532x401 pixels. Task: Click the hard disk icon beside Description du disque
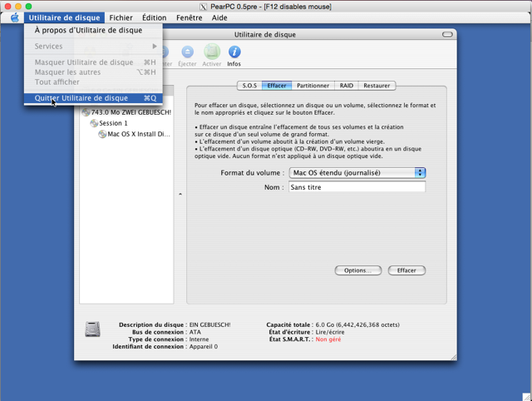(92, 329)
